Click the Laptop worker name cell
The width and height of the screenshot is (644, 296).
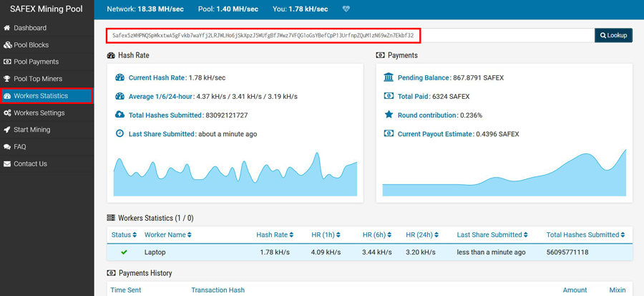tap(155, 252)
